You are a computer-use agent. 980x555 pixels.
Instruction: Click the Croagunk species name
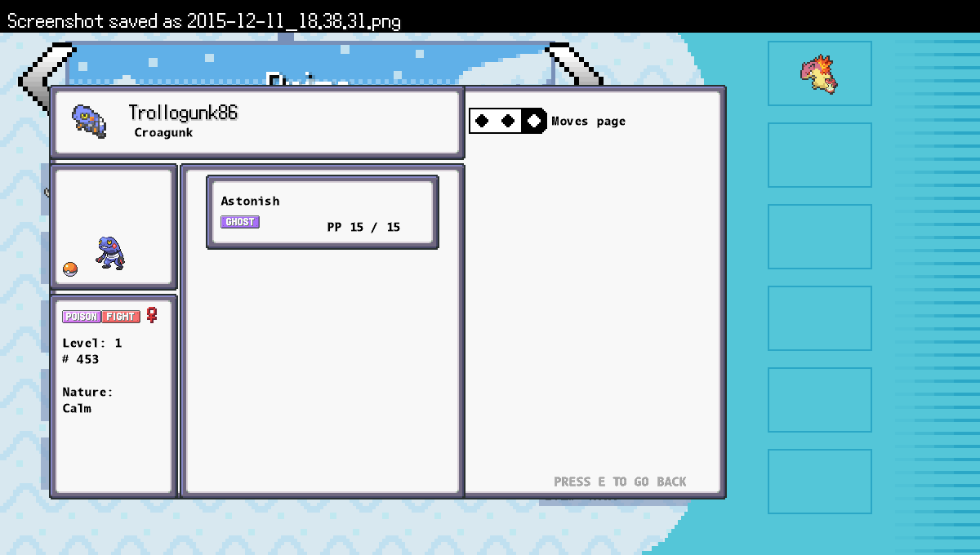click(164, 132)
